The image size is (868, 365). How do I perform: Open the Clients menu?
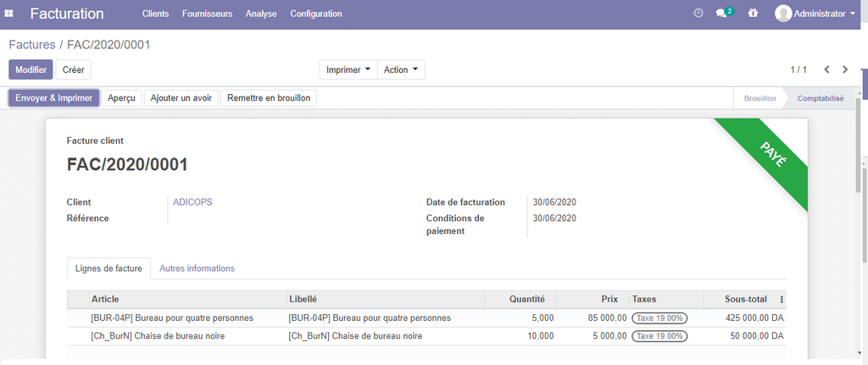point(155,14)
